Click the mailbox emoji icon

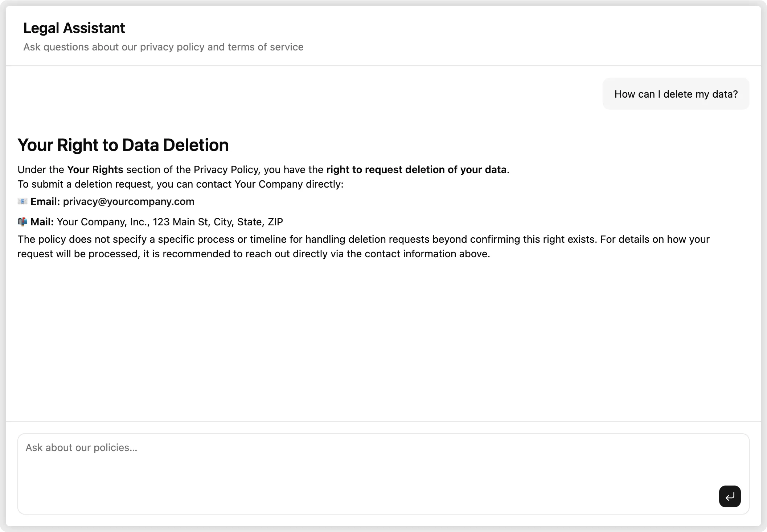pos(22,222)
